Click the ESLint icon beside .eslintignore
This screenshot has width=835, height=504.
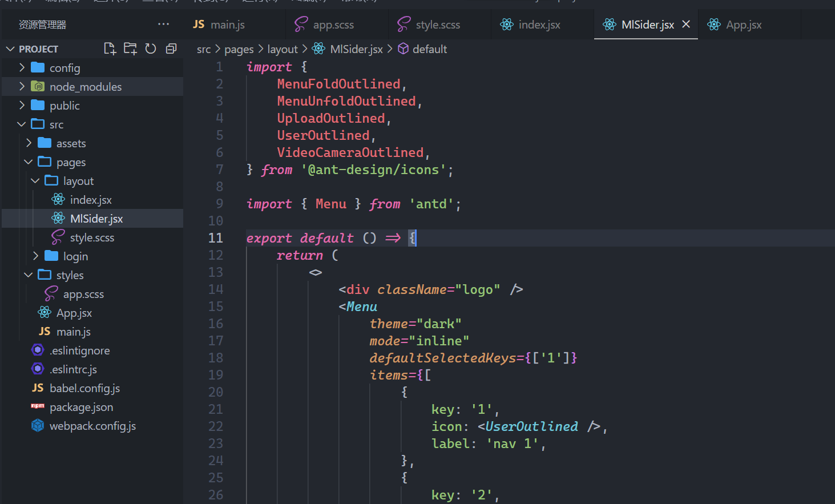(x=38, y=350)
